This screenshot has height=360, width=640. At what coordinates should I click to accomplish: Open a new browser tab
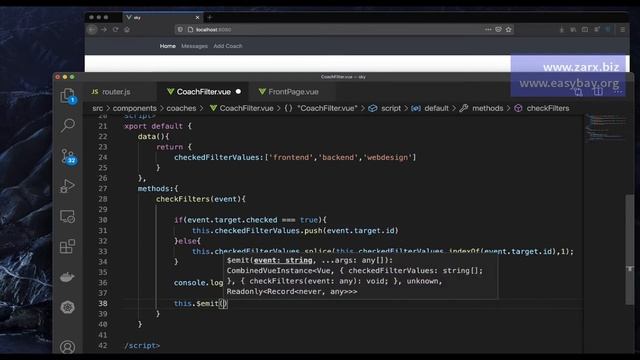tap(210, 17)
